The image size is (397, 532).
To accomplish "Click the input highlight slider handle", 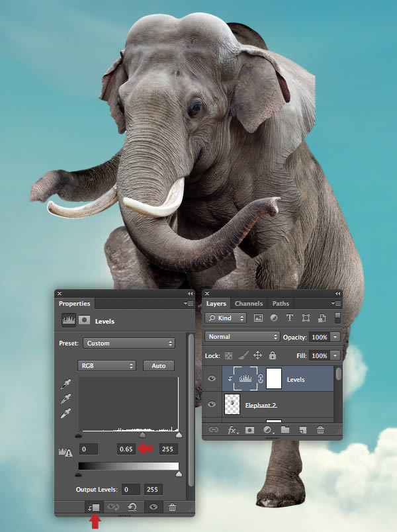I will tap(179, 435).
